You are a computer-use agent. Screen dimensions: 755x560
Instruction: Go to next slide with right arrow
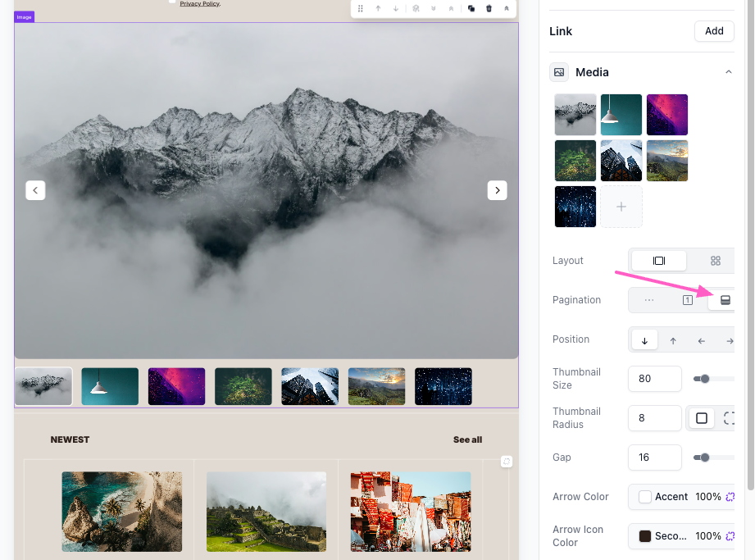coord(497,190)
